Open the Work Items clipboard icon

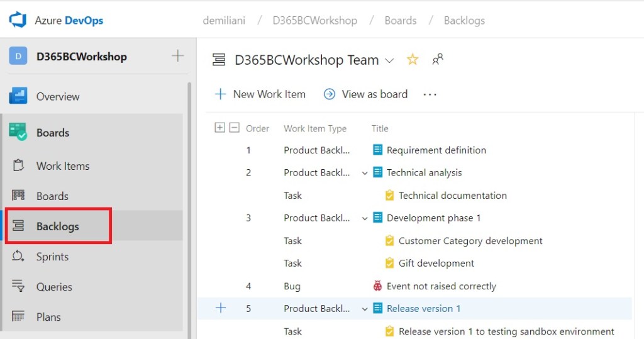click(x=18, y=165)
